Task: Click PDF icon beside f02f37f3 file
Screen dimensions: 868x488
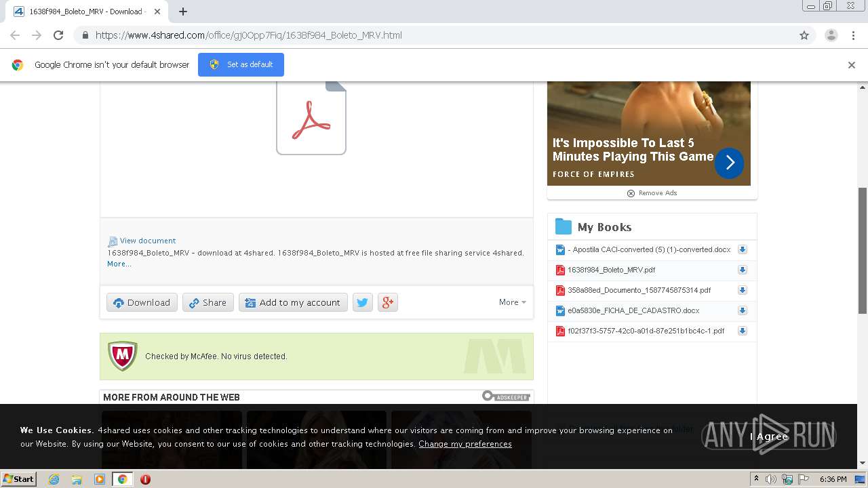Action: [x=560, y=331]
